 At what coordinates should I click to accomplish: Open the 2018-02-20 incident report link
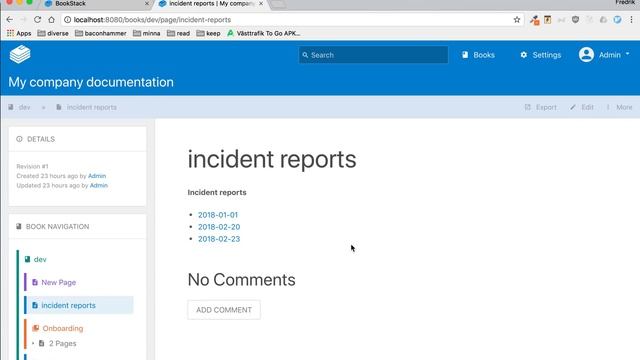pos(219,227)
